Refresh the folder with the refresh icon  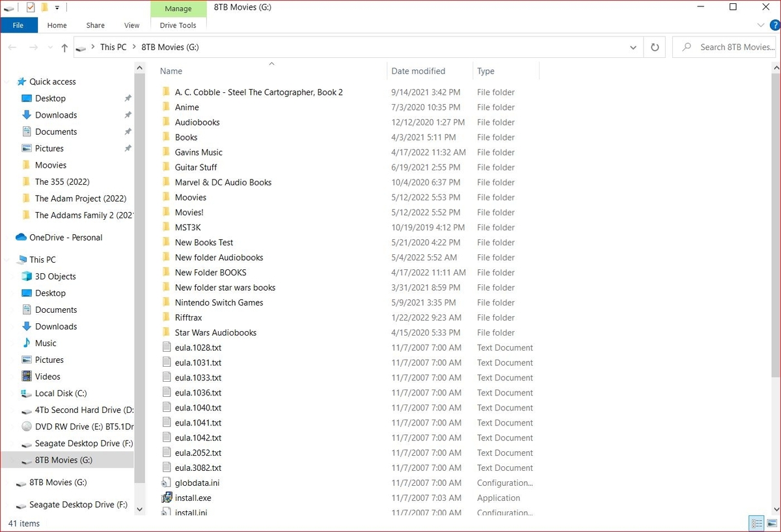click(x=654, y=47)
